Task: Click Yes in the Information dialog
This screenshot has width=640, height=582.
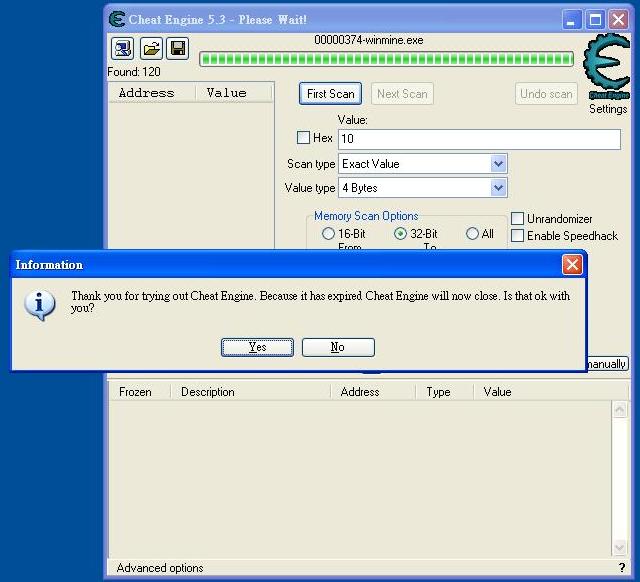Action: [x=257, y=347]
